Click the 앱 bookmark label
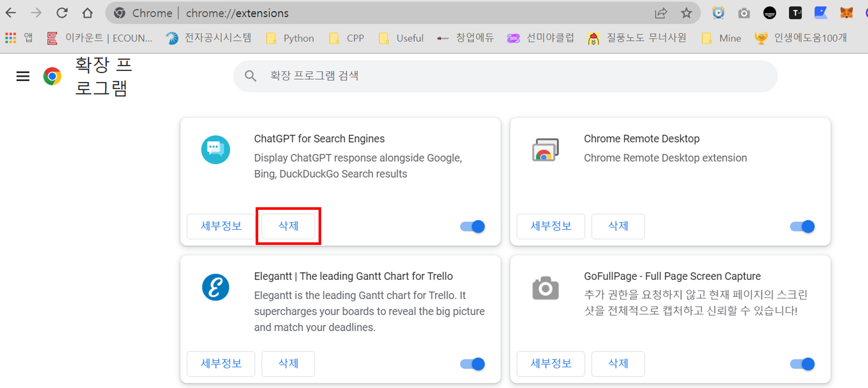 28,38
